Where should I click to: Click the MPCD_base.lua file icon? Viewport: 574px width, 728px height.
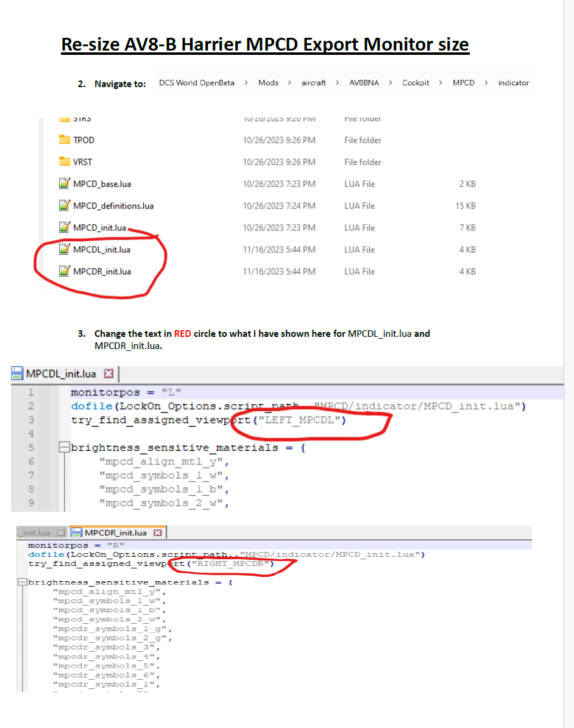(x=64, y=184)
